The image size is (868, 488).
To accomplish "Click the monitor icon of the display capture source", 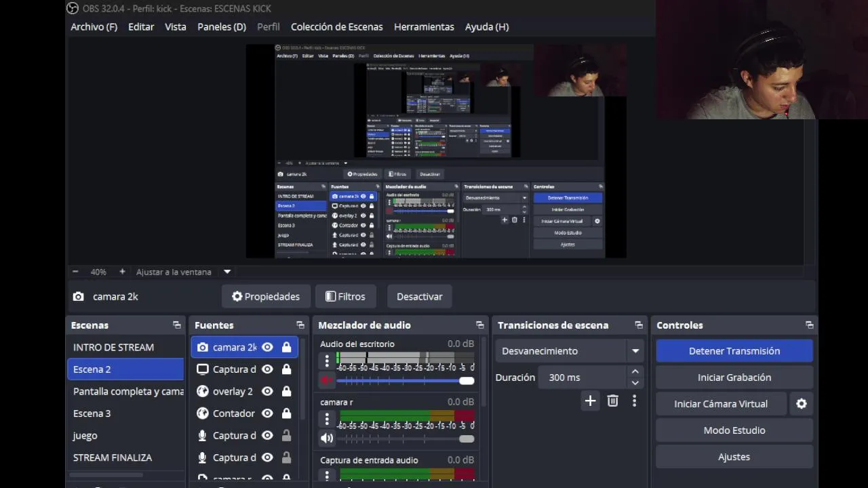I will (x=202, y=369).
